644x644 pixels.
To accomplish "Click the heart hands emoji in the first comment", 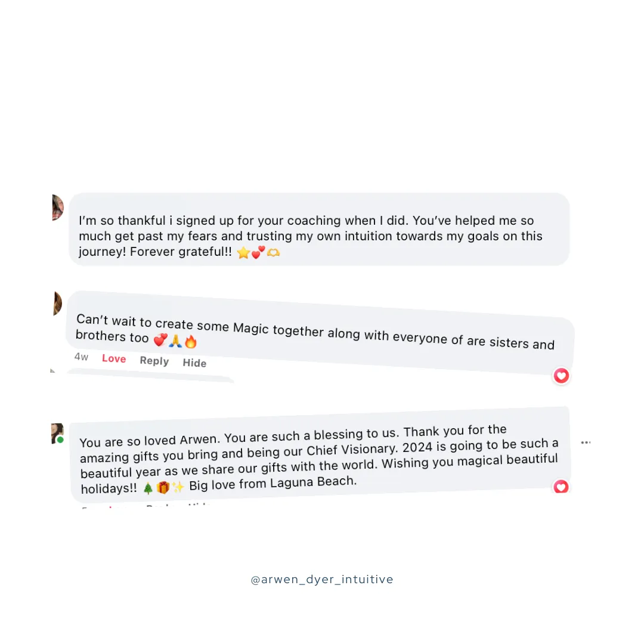I will coord(273,252).
